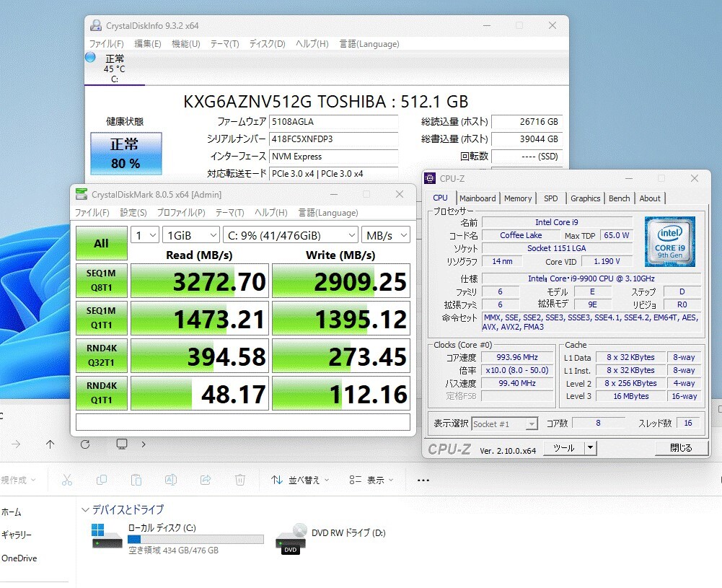Screen dimensions: 722x588
Task: Click the 閉じる close button in CPU-Z
Action: [681, 447]
